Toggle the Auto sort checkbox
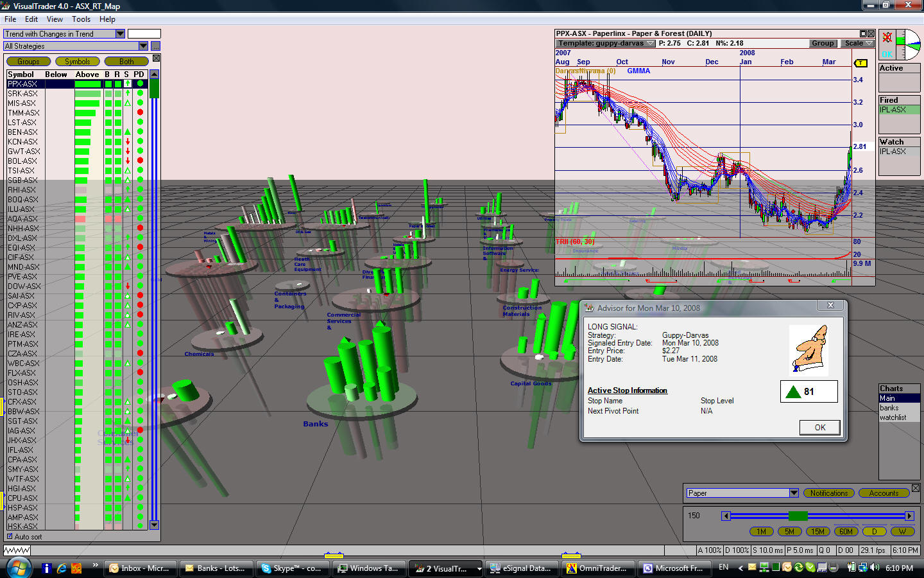This screenshot has width=924, height=578. click(x=10, y=536)
